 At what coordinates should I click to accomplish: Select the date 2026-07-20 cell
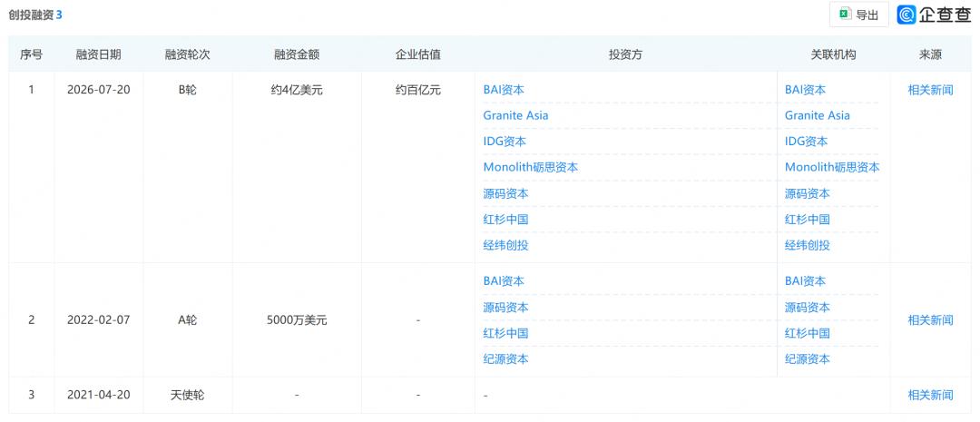pos(99,90)
